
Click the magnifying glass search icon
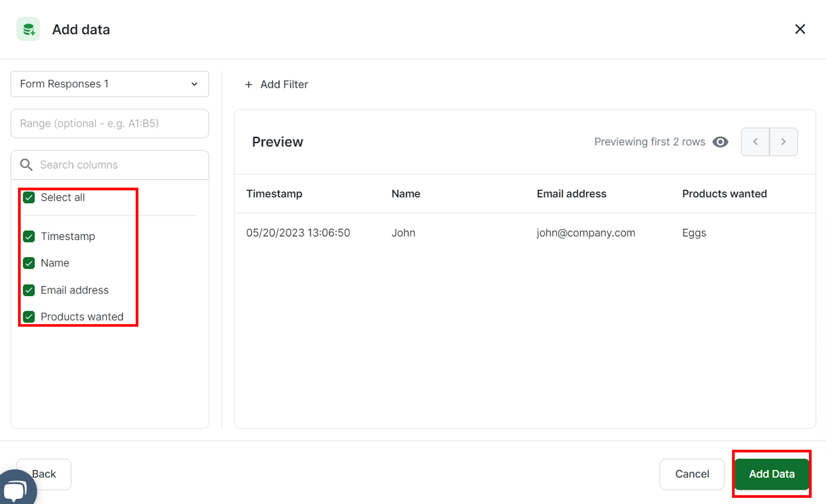coord(26,165)
